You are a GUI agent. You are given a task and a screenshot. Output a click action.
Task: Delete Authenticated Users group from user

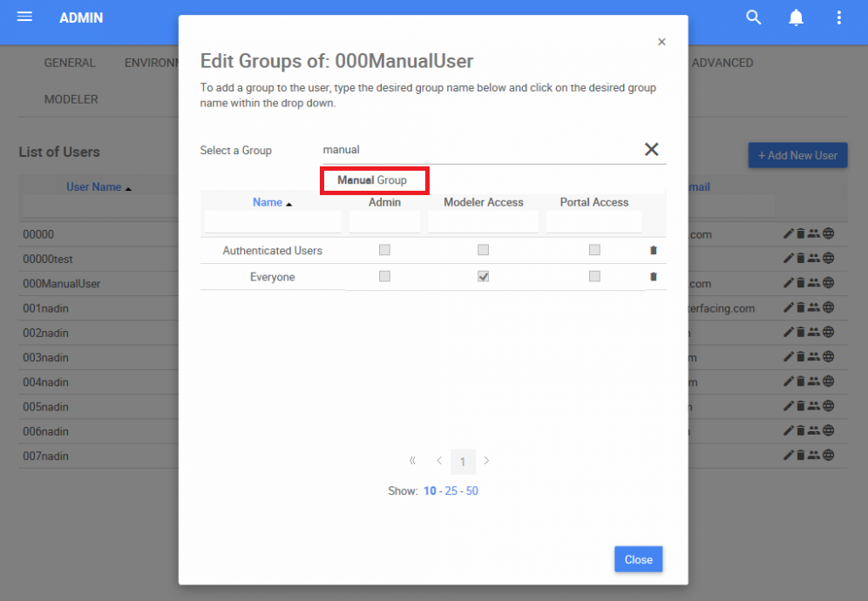click(x=654, y=250)
